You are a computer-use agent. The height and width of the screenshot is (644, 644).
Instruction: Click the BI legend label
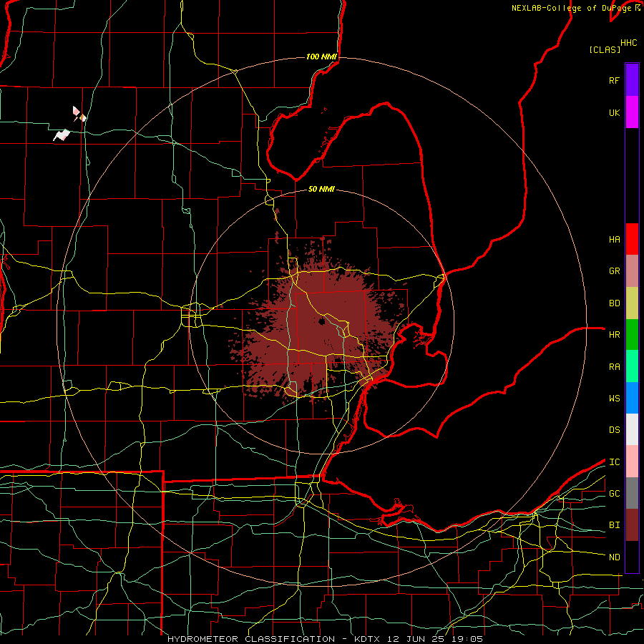[614, 525]
